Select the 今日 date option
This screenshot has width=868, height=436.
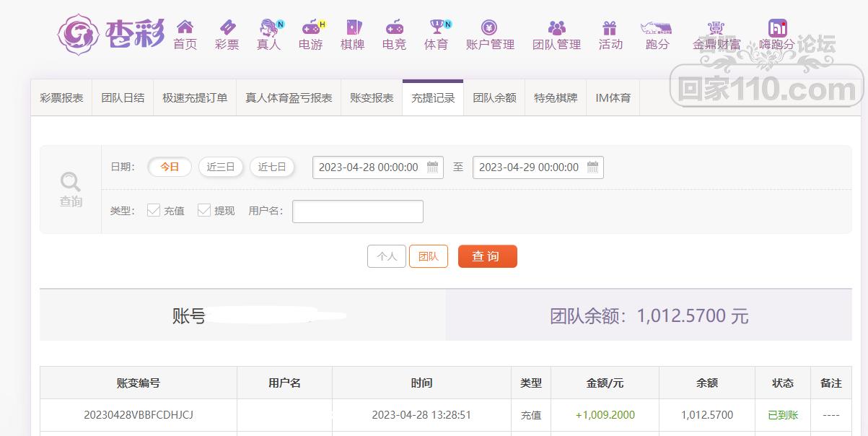[170, 167]
